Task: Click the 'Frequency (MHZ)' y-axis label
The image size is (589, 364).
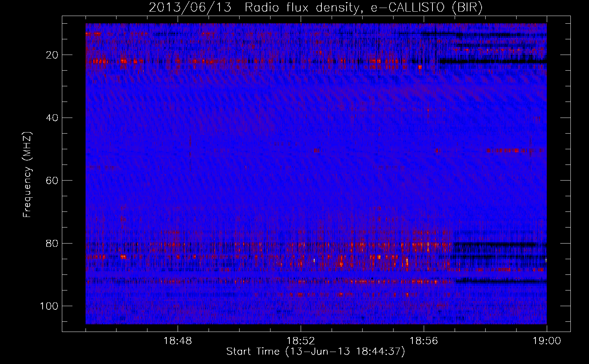Action: pos(27,175)
